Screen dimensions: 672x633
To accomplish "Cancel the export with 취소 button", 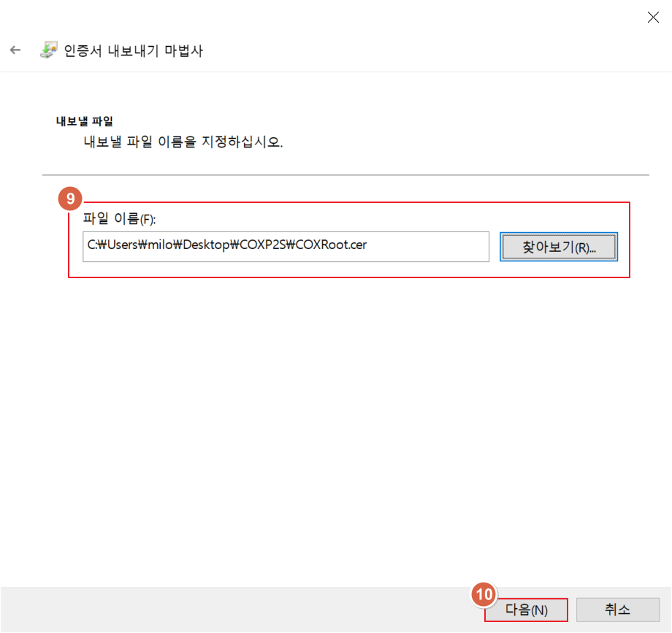I will click(x=617, y=610).
